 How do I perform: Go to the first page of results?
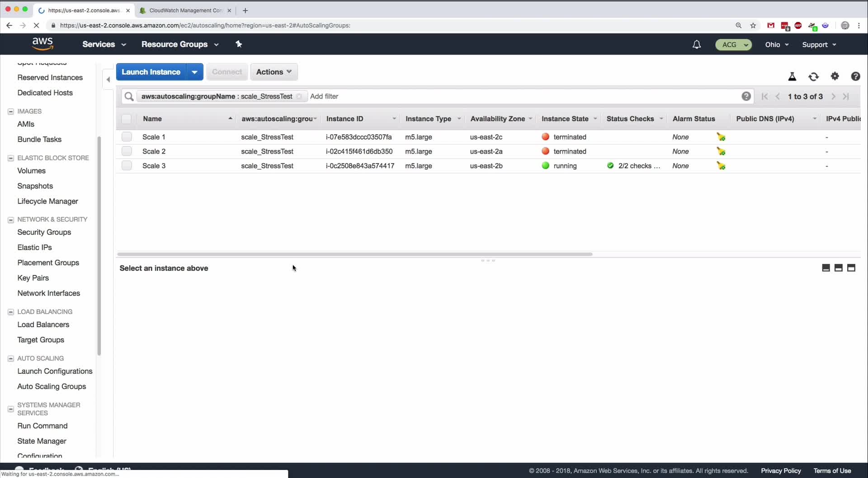pos(765,96)
